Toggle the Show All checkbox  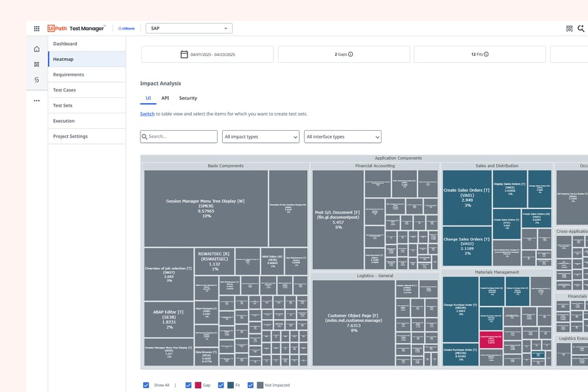(146, 385)
